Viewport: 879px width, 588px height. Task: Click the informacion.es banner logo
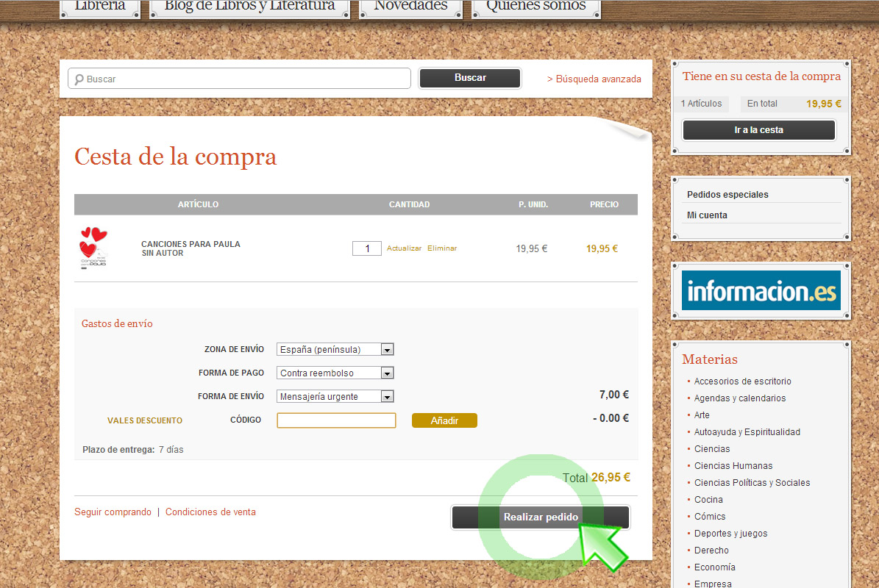click(x=761, y=290)
